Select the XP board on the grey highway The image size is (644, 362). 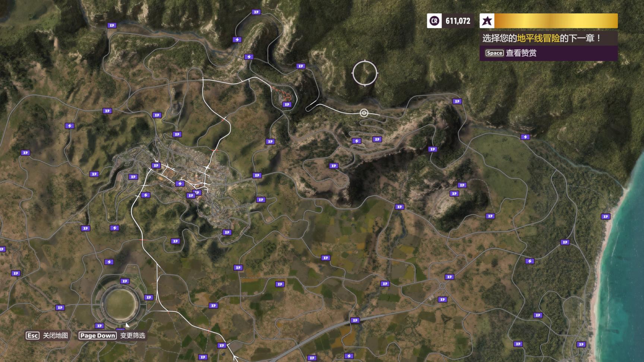355,320
